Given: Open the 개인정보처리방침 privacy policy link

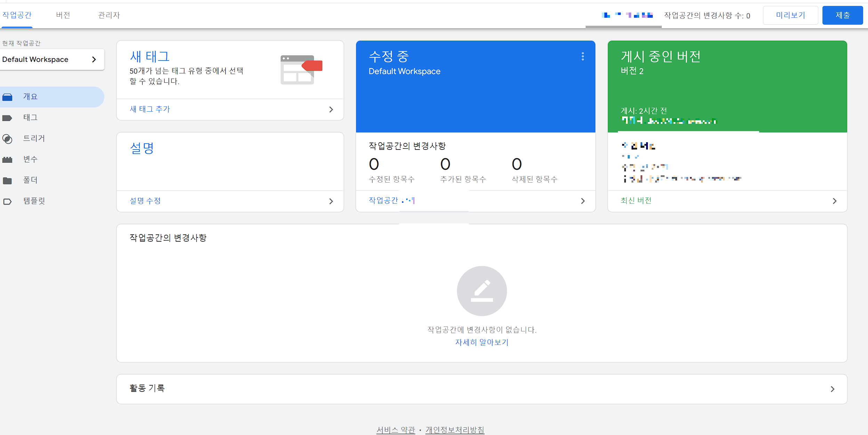Looking at the screenshot, I should coord(455,430).
